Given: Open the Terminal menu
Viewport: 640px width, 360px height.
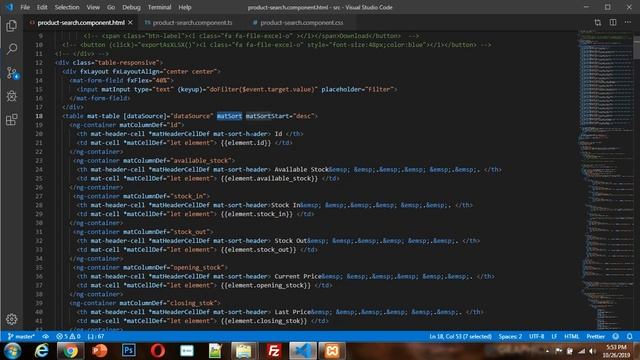Looking at the screenshot, I should [159, 7].
